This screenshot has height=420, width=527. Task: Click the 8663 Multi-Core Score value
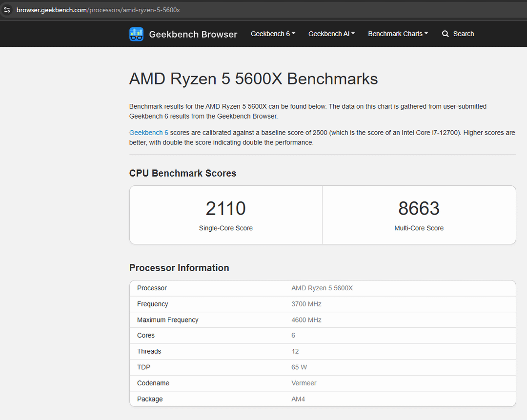point(419,209)
